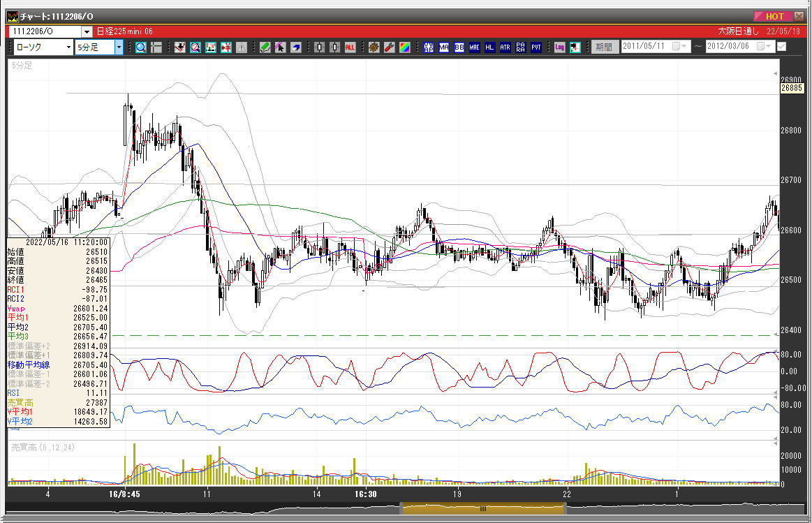
Task: Open the end date 2012/03/06 calendar dropdown
Action: coord(764,47)
